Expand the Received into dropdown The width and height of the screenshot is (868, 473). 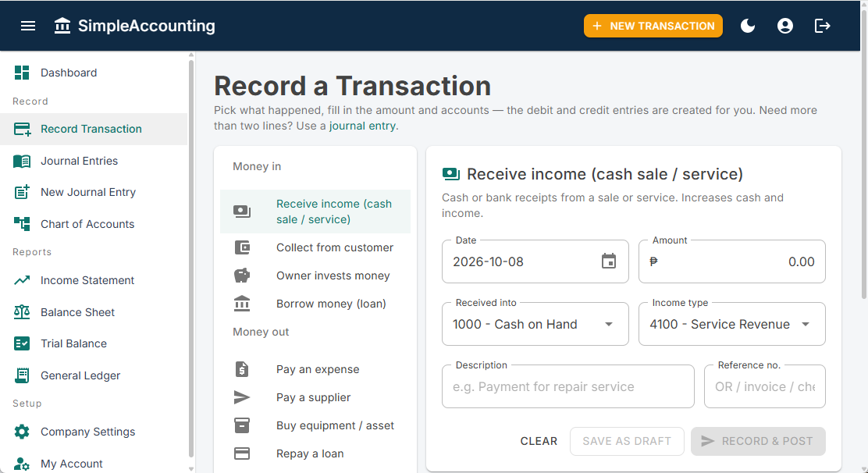tap(535, 324)
